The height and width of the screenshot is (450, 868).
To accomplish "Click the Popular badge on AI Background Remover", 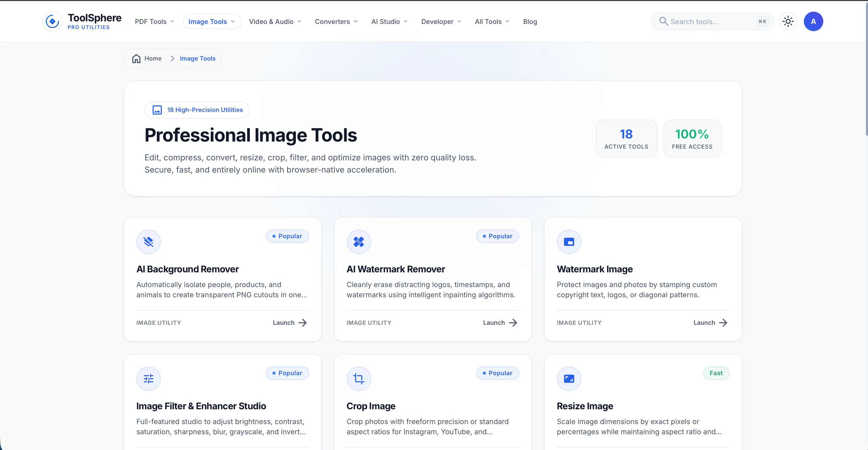I will tap(287, 236).
